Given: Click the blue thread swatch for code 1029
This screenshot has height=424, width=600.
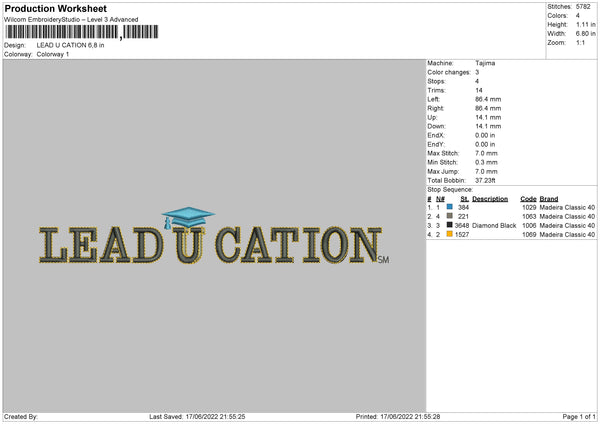Looking at the screenshot, I should coord(450,207).
